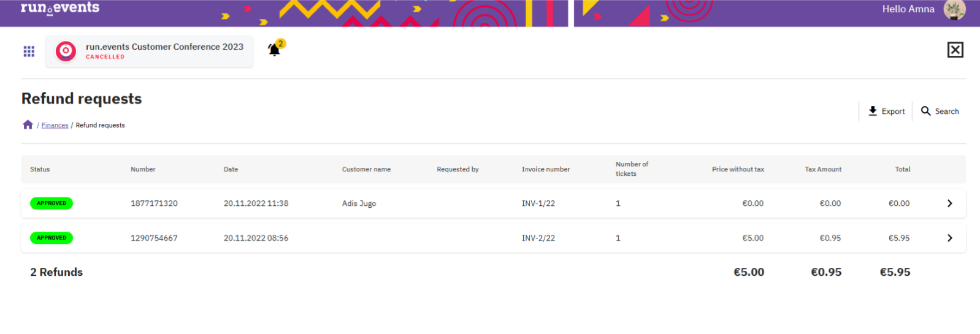Select refund number 1877171320
980x334 pixels.
point(154,203)
